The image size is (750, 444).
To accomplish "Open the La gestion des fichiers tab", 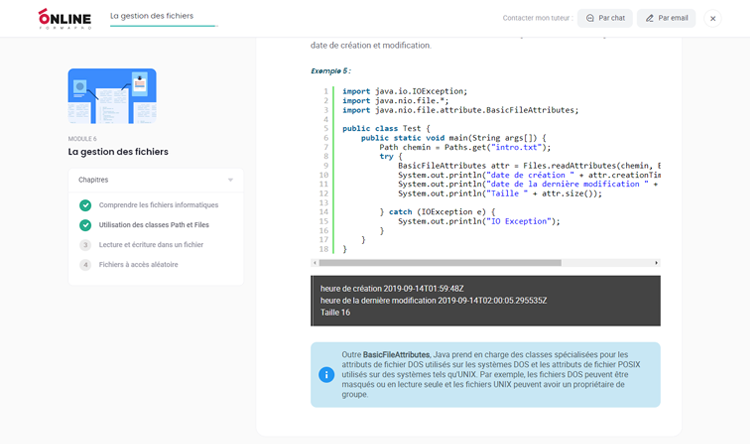I will tap(152, 16).
